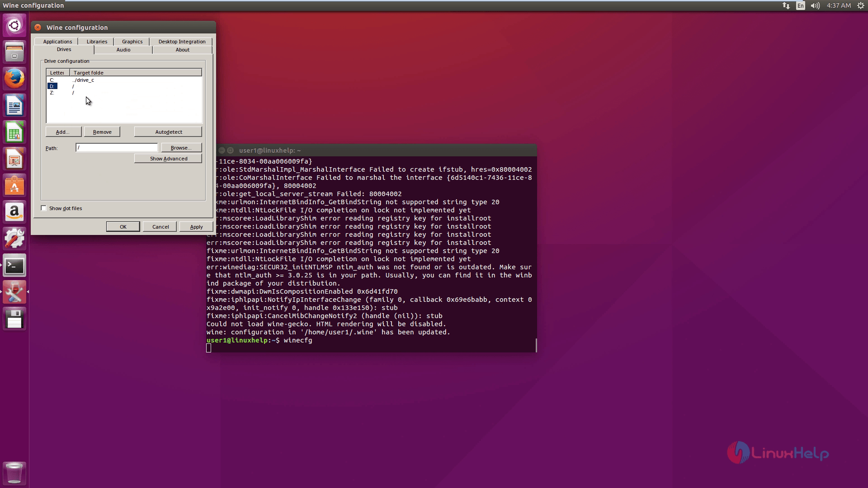
Task: Open the Ubuntu Dash search launcher
Action: (14, 25)
